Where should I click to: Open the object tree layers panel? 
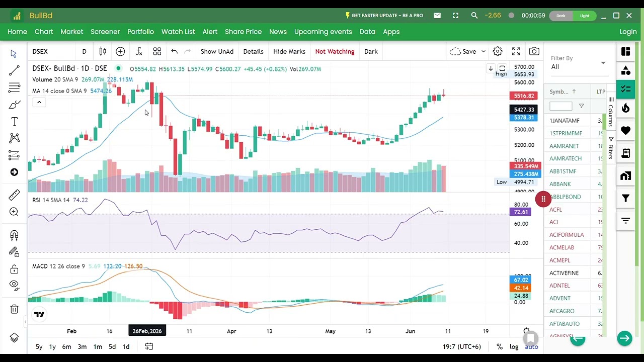tap(14, 338)
